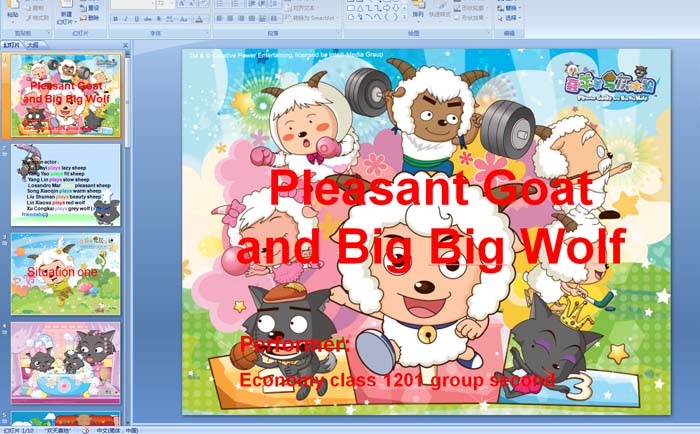Click the Replace button in editing group
The width and height of the screenshot is (700, 434).
coord(509,8)
